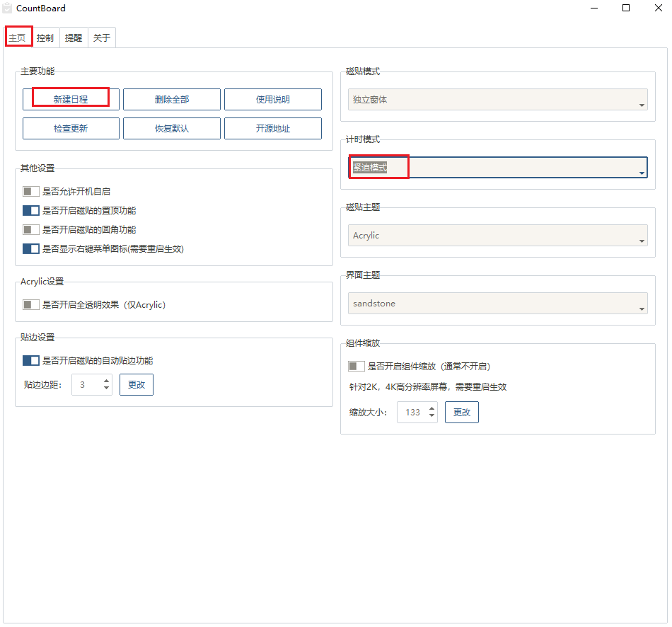
Task: Click the 新建日程 button to create a schedule
Action: pyautogui.click(x=71, y=98)
